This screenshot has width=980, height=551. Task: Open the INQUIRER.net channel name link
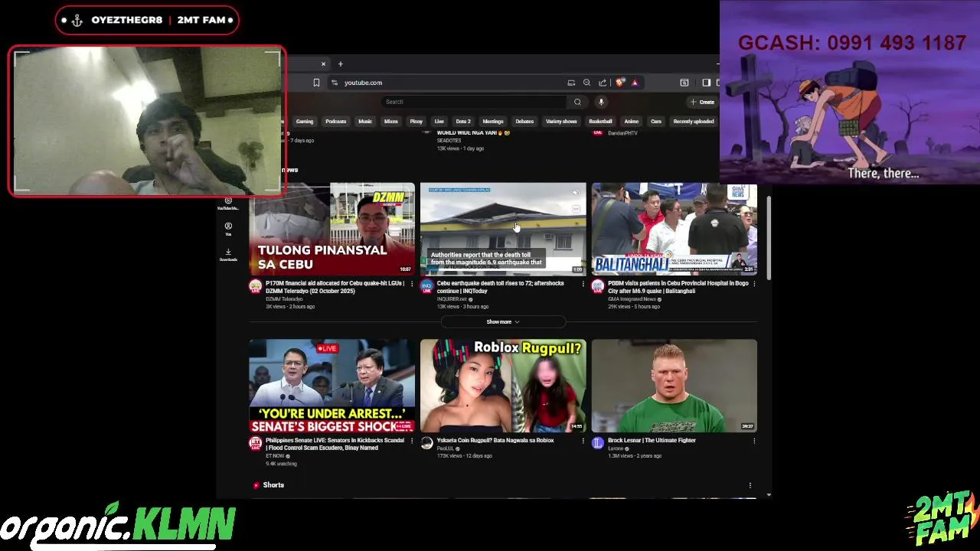coord(452,299)
